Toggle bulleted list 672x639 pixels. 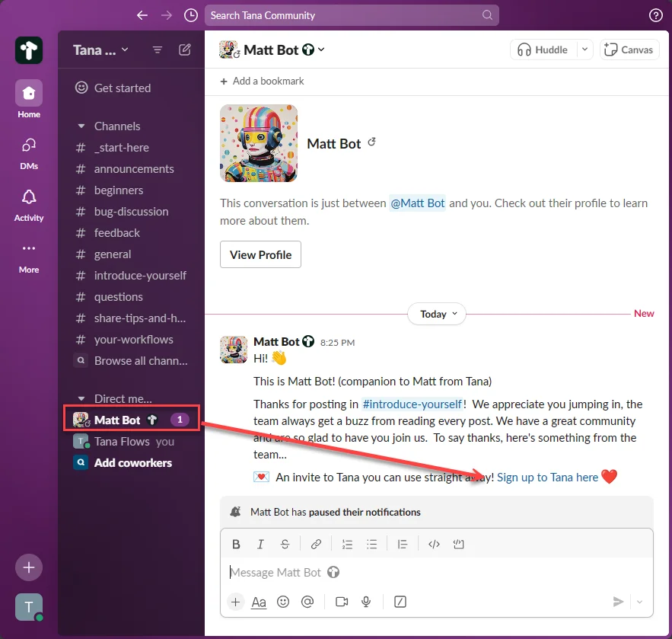[371, 545]
